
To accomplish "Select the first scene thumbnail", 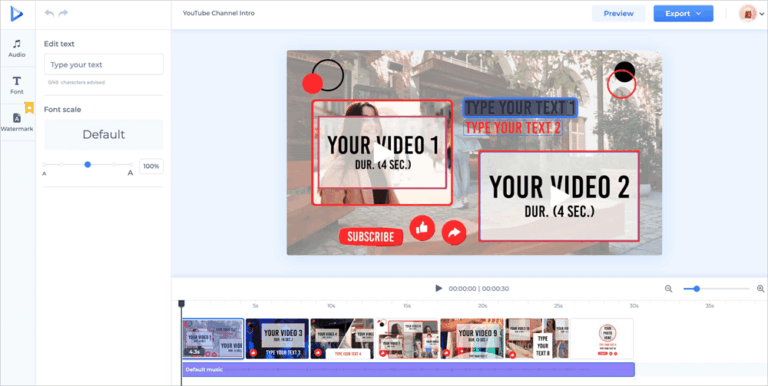I will pos(213,338).
